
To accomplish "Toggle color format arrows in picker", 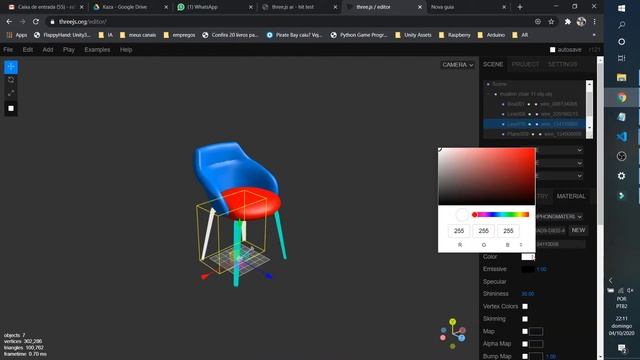I will click(x=521, y=245).
